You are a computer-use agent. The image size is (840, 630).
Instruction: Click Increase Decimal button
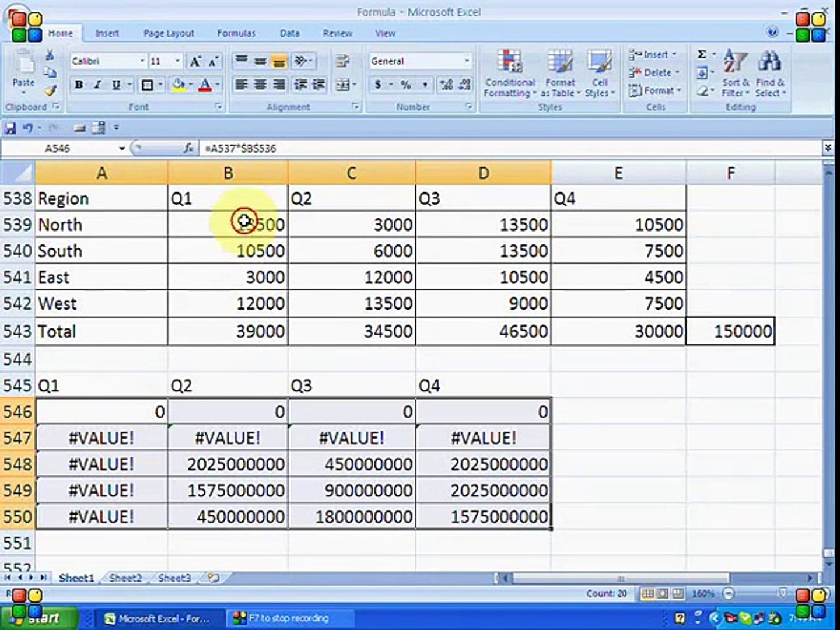click(x=446, y=85)
